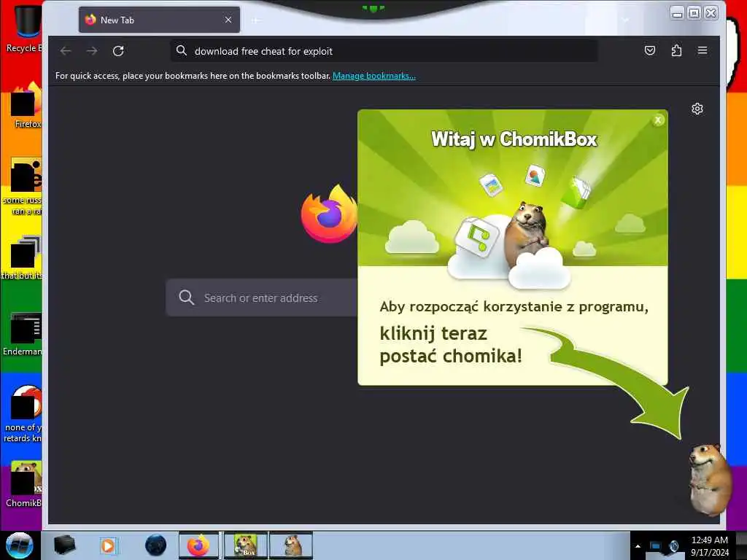Close the ChomikBox welcome popup
This screenshot has height=560, width=747.
(x=658, y=120)
